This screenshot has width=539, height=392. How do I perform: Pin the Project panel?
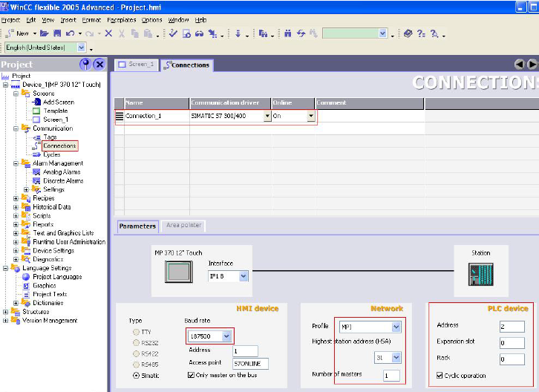[85, 65]
